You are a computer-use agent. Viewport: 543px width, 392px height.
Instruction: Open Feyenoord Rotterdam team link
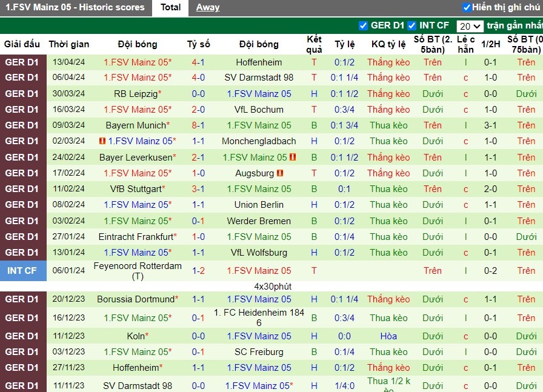pos(138,271)
